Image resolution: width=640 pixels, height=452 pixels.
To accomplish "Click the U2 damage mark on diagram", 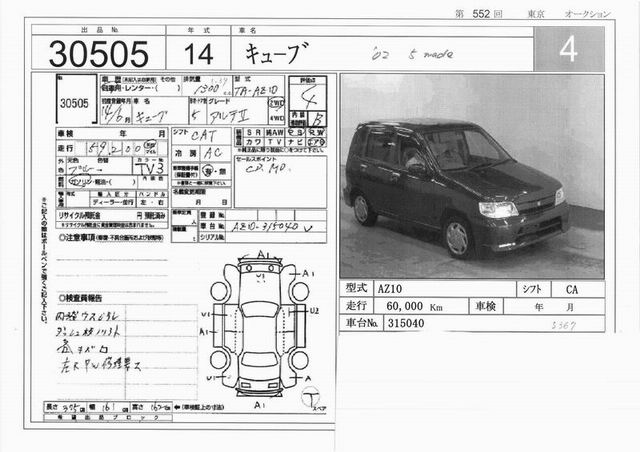I will 314,311.
